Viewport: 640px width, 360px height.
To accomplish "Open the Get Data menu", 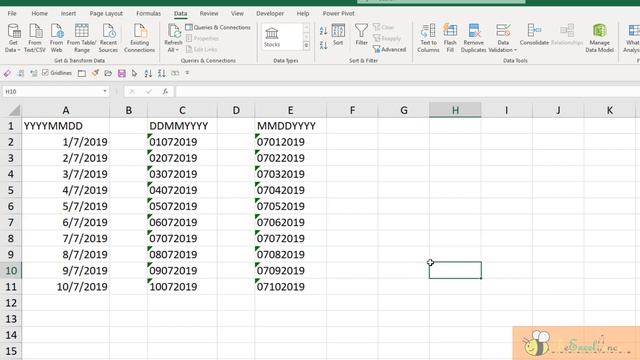I will 13,38.
